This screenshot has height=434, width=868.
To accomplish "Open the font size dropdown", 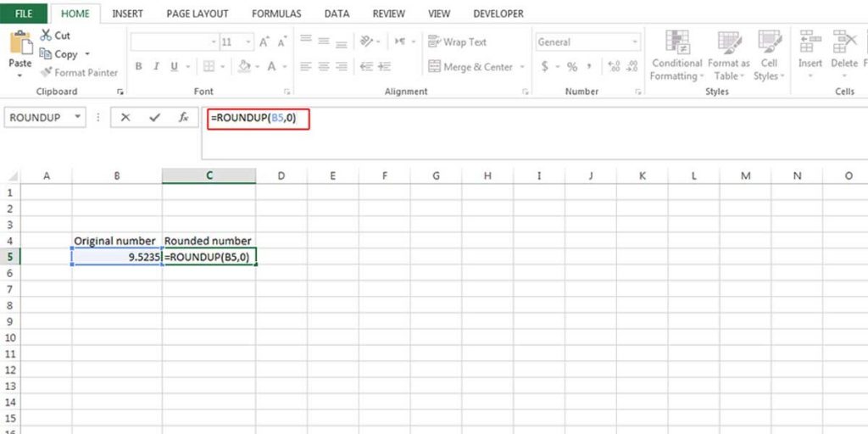I will tap(248, 42).
